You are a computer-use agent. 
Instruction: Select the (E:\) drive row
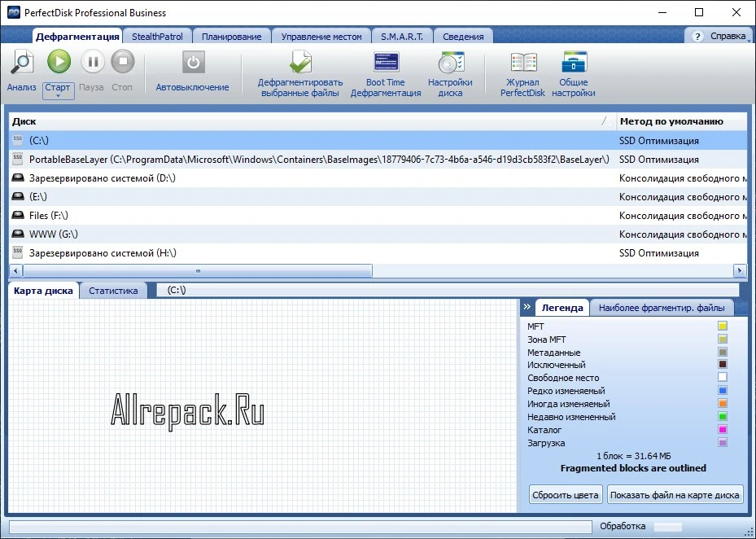[378, 197]
